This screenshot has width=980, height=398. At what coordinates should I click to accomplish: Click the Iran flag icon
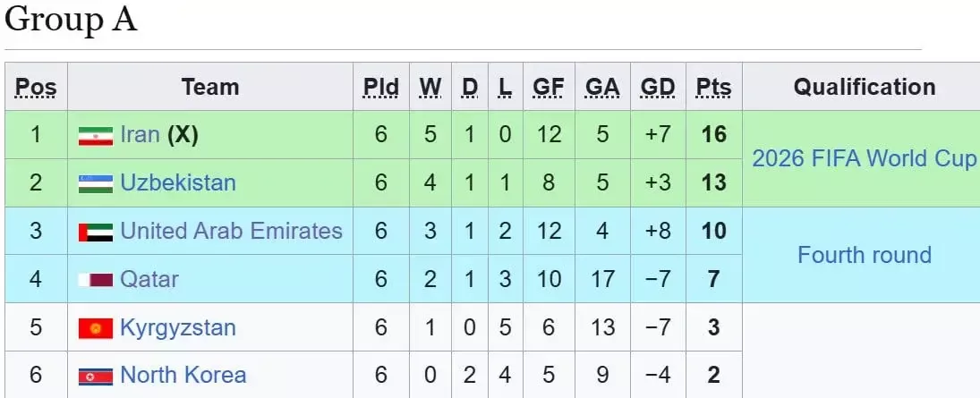(x=96, y=136)
